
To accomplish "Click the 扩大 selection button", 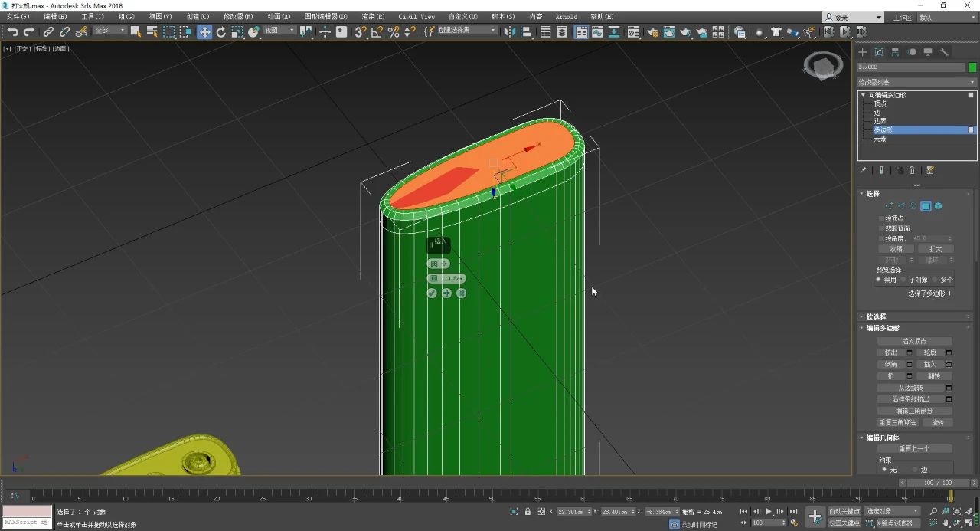I will pos(935,249).
